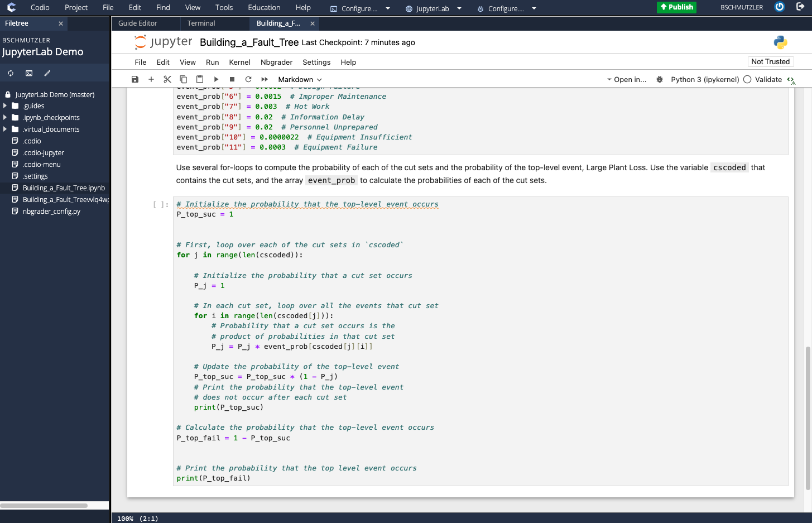The width and height of the screenshot is (812, 523).
Task: Switch to the Terminal tab
Action: pos(201,23)
